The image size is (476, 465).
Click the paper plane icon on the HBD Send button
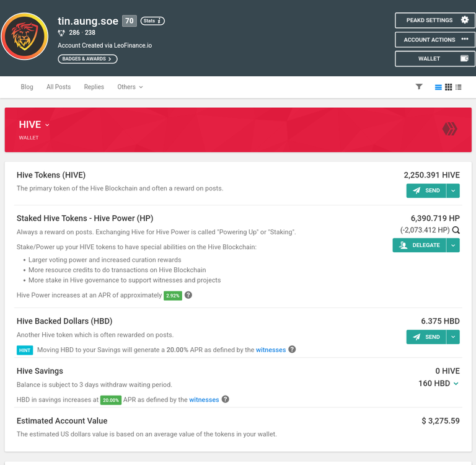(x=416, y=337)
